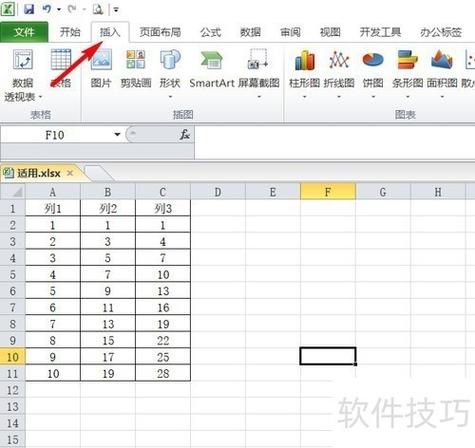
Task: Select column D header
Action: click(218, 192)
